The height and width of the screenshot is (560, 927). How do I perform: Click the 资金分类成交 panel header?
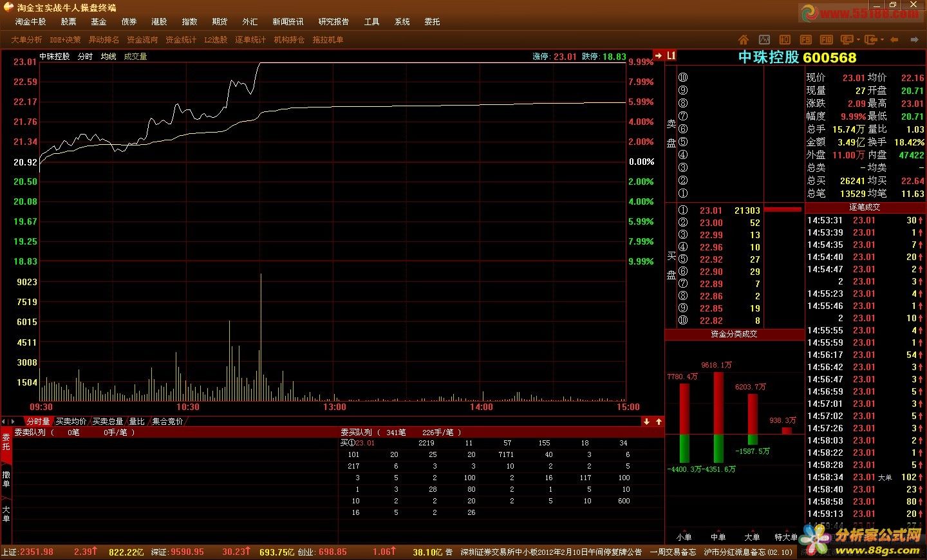click(x=734, y=334)
